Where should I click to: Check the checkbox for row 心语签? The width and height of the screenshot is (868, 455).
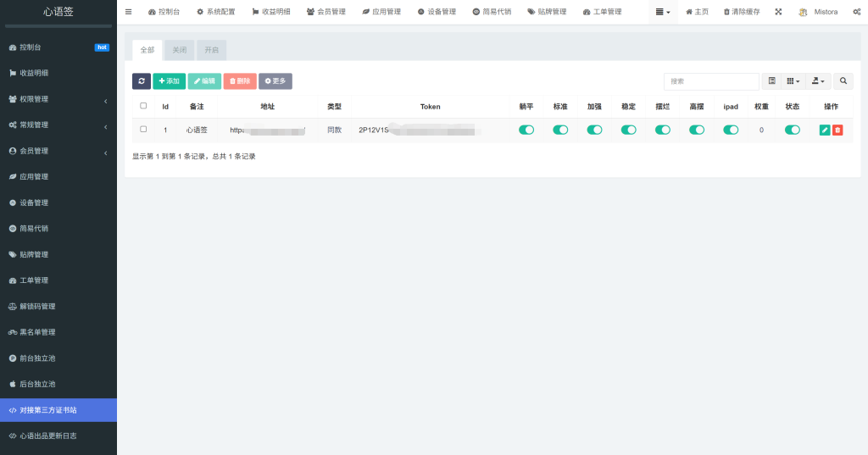[143, 129]
